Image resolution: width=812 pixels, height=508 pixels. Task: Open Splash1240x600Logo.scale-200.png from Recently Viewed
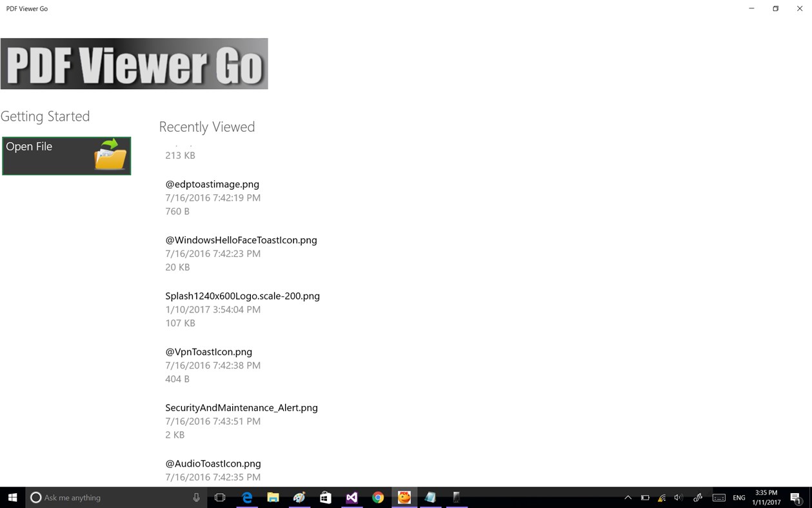[243, 296]
